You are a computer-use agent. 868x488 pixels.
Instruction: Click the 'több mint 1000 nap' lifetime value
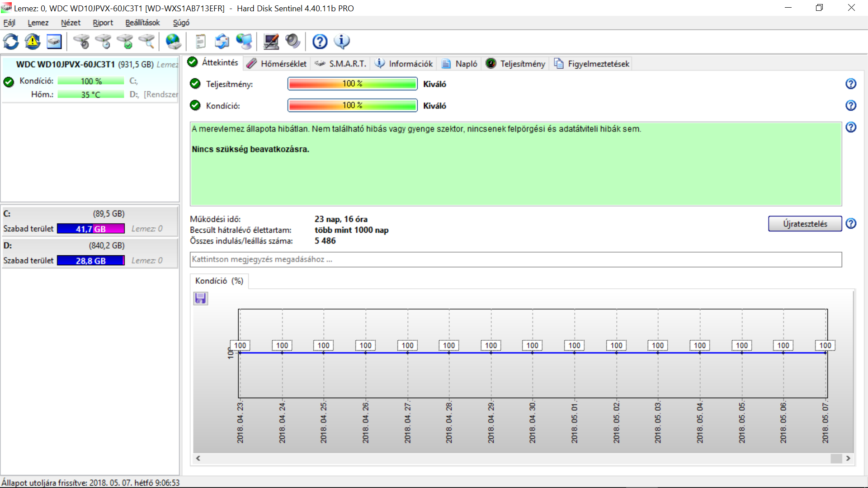pos(352,230)
